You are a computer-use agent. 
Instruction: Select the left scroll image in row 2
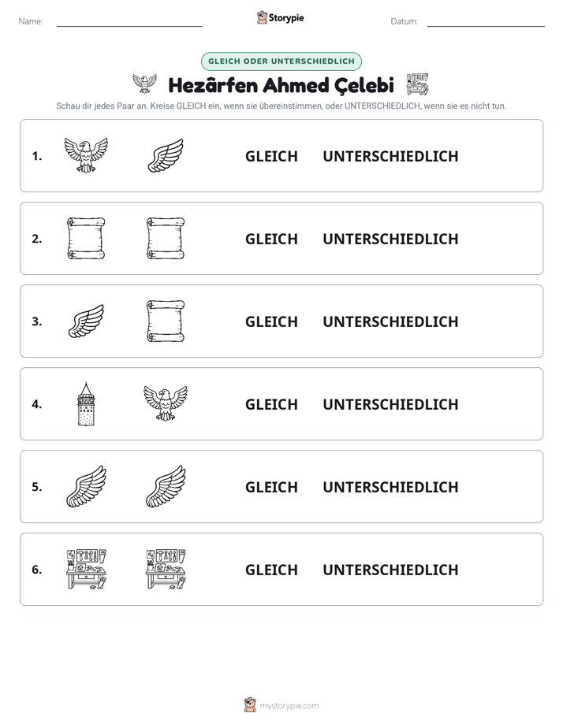click(86, 238)
